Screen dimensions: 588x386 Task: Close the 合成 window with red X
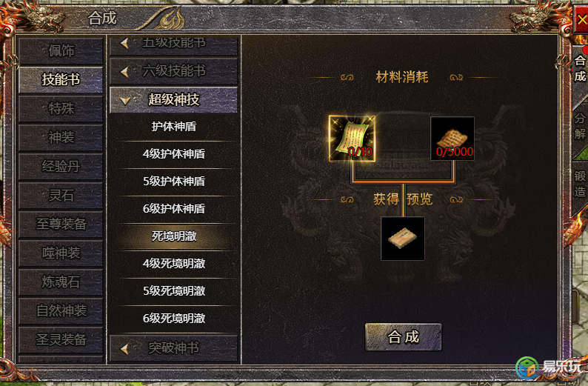581,19
